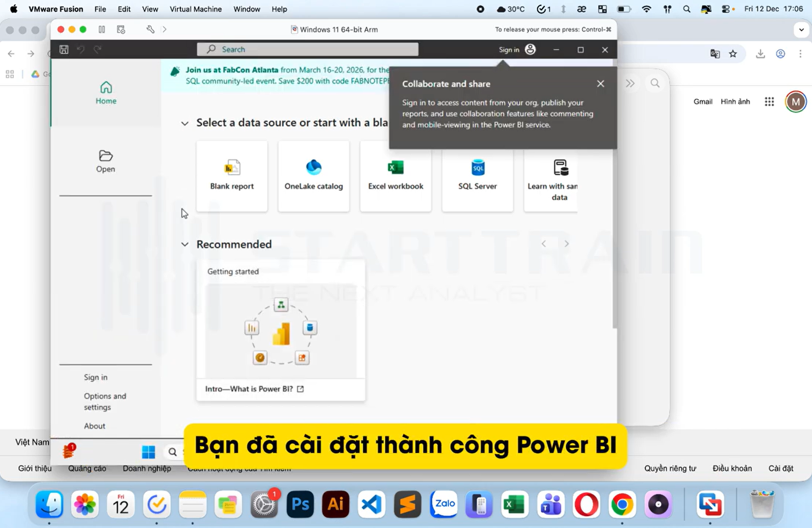Viewport: 812px width, 528px height.
Task: Collapse the 'Select a data source' section
Action: pos(185,123)
